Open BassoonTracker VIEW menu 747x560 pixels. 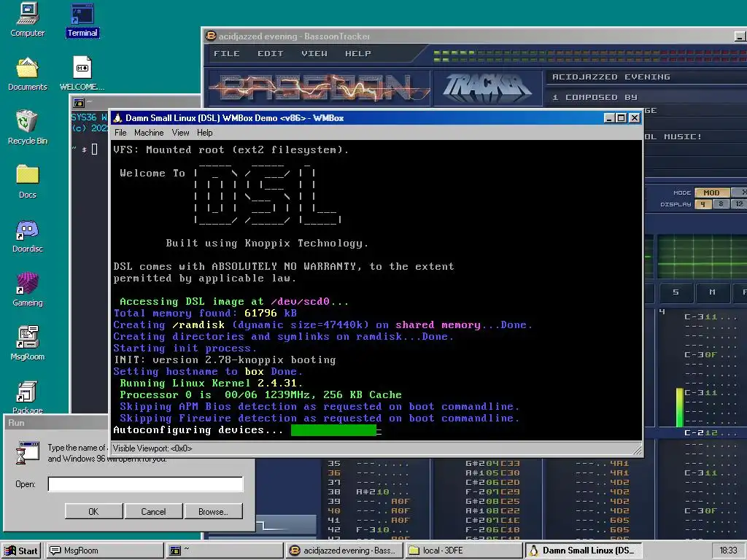pyautogui.click(x=314, y=53)
